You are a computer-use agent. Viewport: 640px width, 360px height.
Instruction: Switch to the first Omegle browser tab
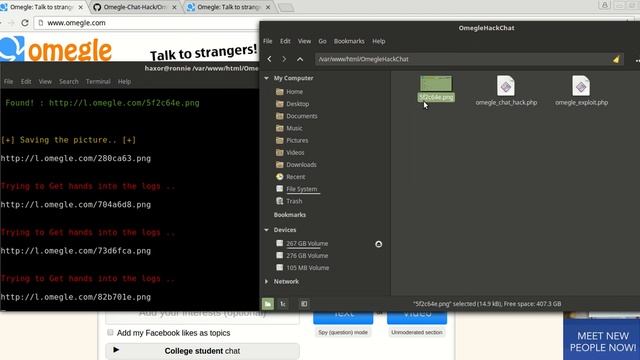coord(41,7)
